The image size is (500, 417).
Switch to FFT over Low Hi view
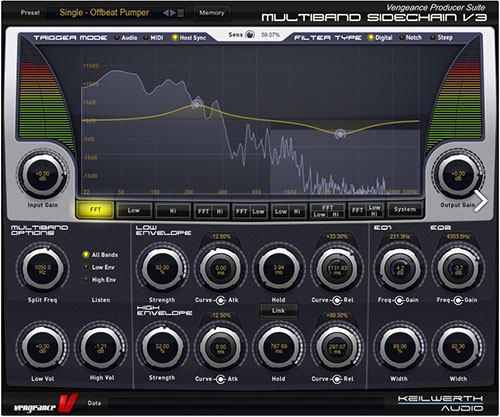point(327,211)
